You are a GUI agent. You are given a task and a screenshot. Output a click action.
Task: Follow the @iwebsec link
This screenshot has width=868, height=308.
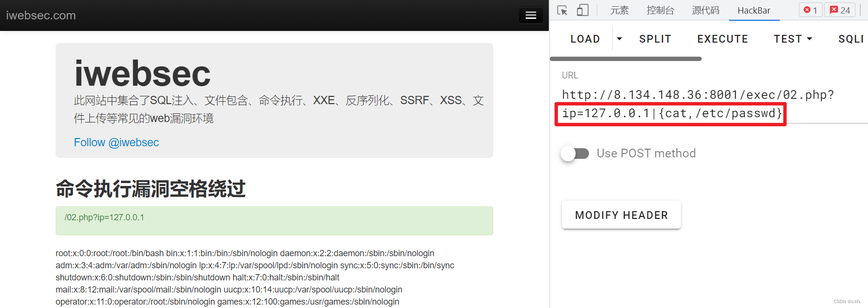[x=116, y=142]
